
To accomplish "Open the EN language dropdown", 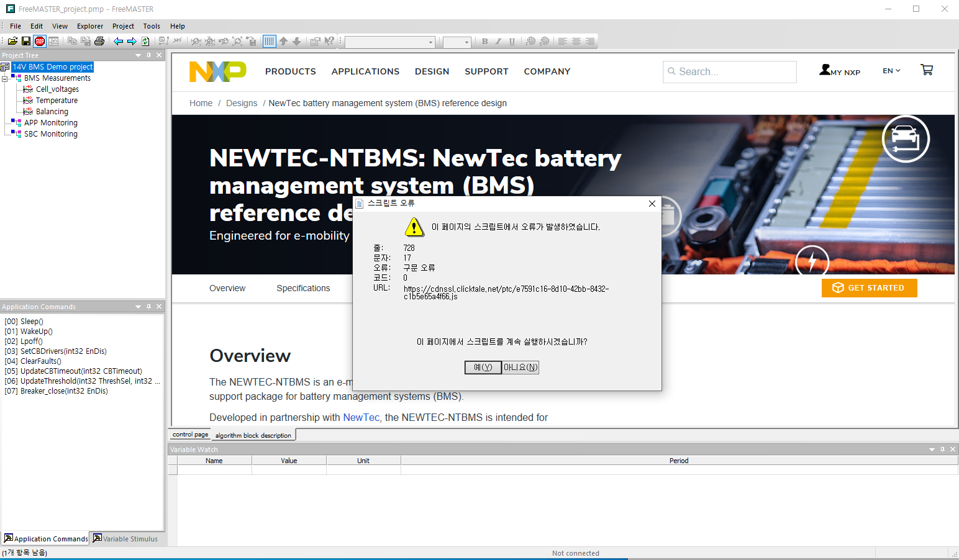I will pyautogui.click(x=891, y=70).
